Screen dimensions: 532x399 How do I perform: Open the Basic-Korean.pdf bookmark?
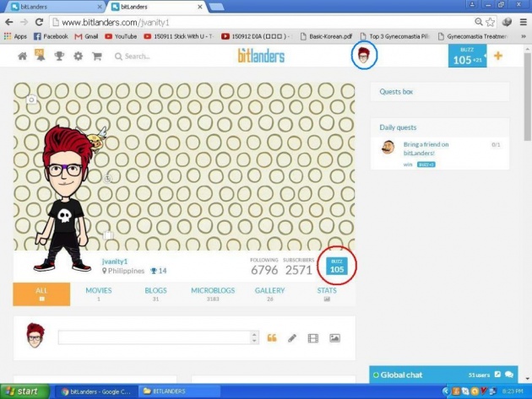tap(327, 36)
